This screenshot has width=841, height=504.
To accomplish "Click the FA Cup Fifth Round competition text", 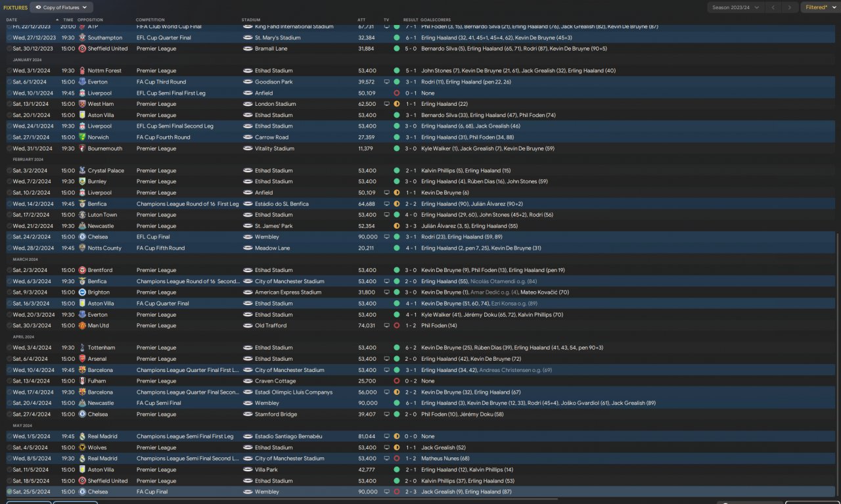I will point(160,248).
